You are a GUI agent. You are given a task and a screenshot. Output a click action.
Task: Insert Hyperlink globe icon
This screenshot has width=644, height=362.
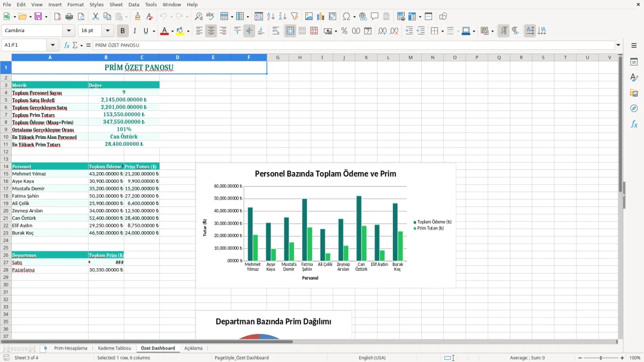pyautogui.click(x=363, y=17)
